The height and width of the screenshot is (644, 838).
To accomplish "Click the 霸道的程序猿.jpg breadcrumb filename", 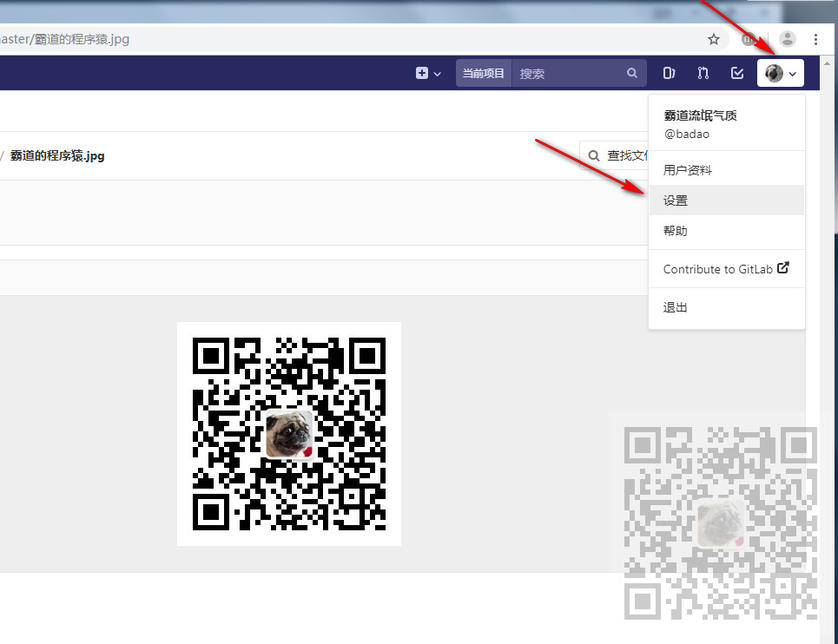I will pos(57,156).
